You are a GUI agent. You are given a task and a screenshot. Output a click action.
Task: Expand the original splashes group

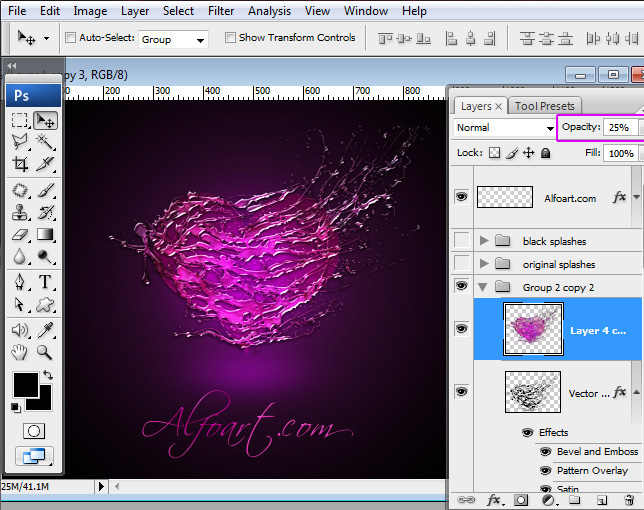click(x=485, y=264)
